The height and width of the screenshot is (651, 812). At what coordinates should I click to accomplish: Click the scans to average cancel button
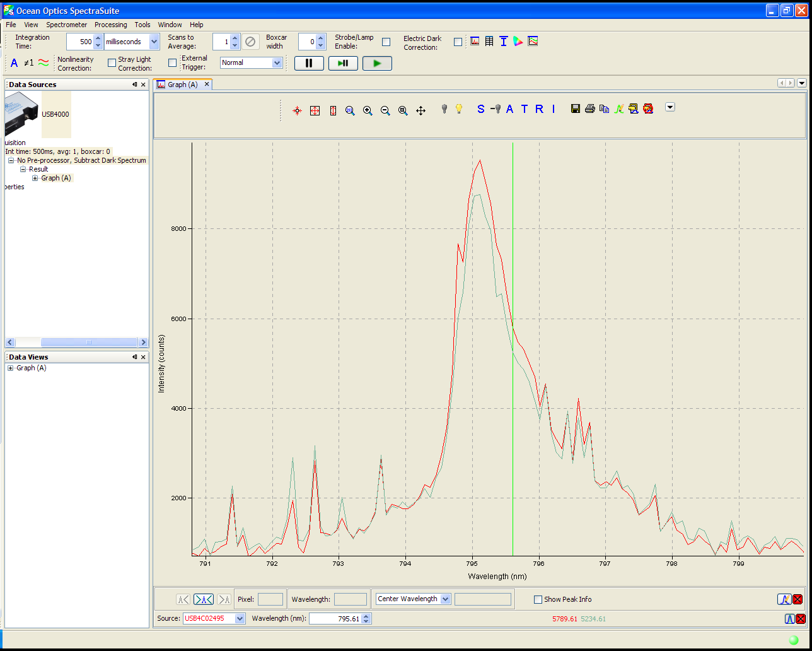(x=250, y=42)
